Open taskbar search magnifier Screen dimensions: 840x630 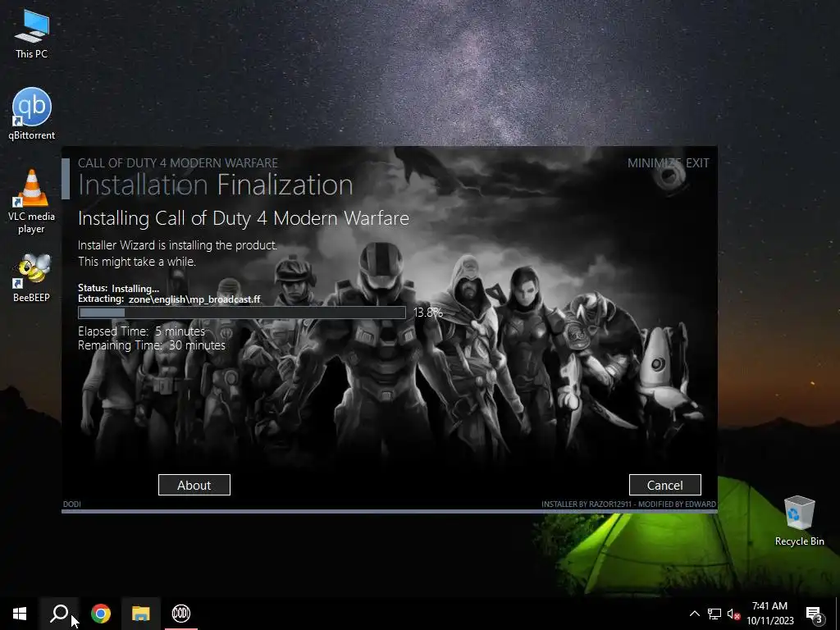coord(59,614)
